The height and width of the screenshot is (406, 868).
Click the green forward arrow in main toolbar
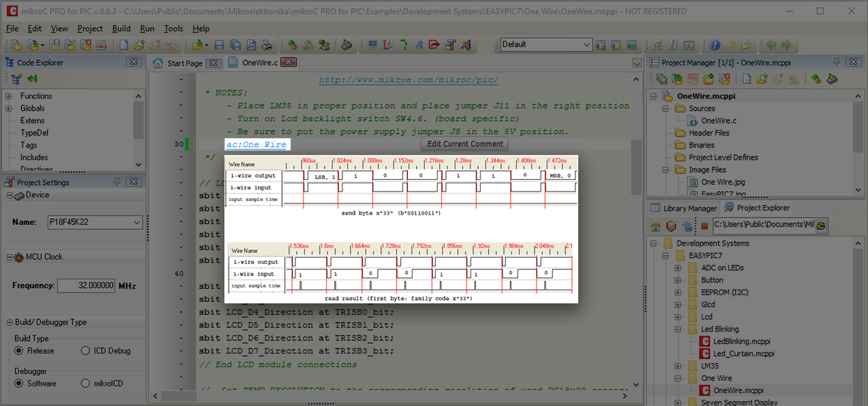[786, 45]
